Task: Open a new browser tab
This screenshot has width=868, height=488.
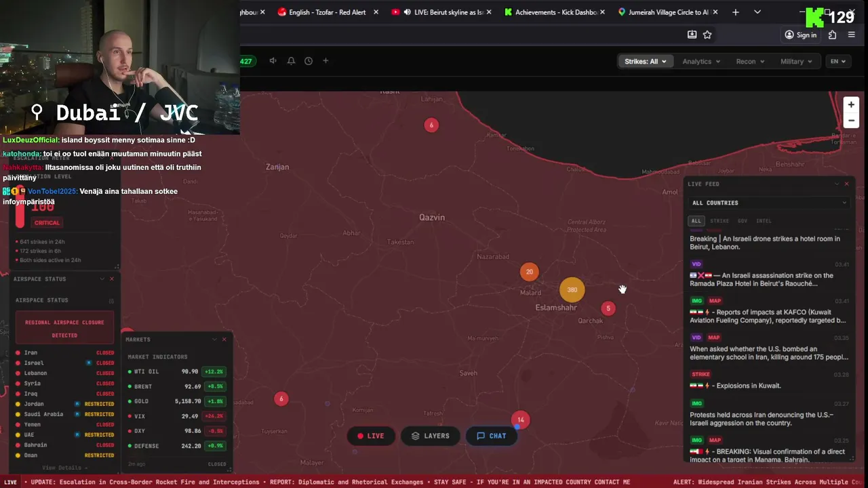Action: click(x=736, y=12)
